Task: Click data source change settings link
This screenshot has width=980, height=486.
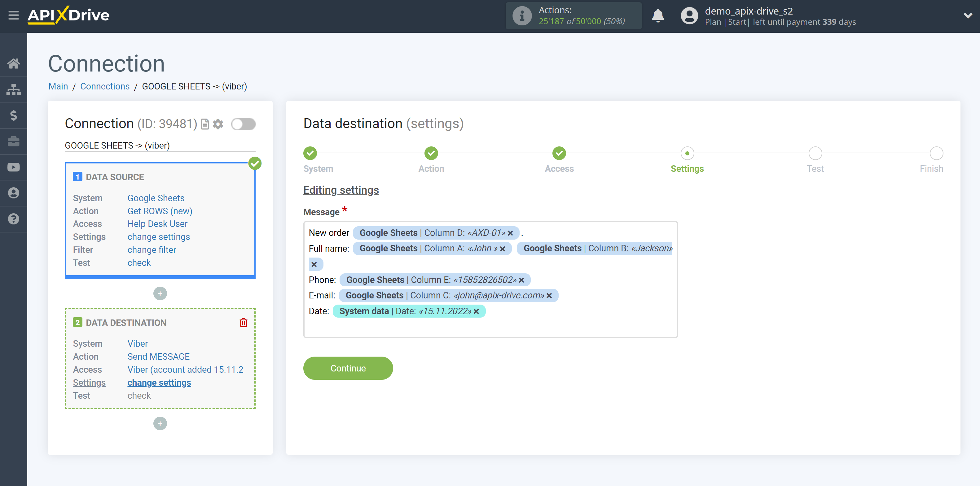Action: (159, 237)
